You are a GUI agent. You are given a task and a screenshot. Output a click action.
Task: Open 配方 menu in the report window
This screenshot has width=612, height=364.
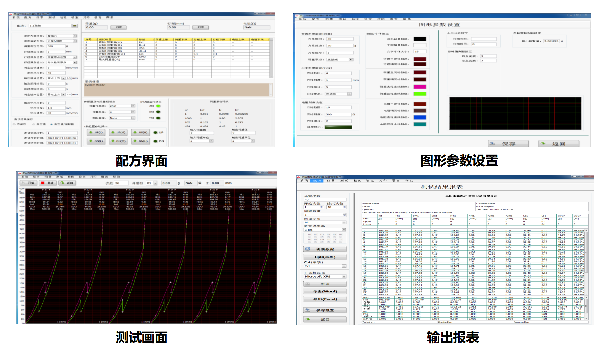pos(317,181)
